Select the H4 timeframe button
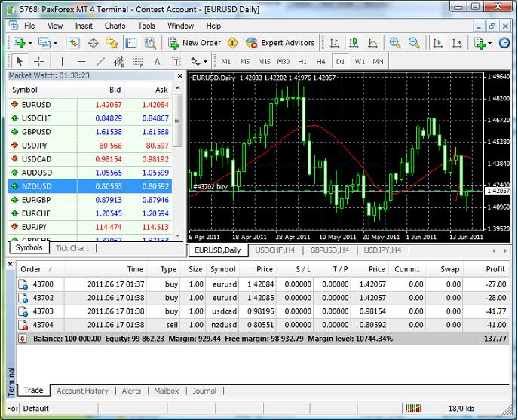This screenshot has height=420, width=518. tap(320, 61)
